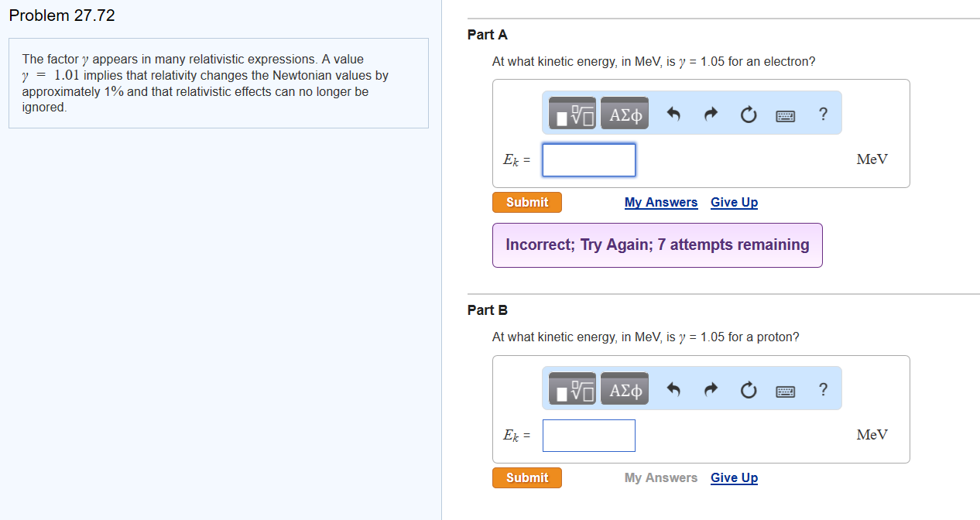Open the Greek symbols palette in Part A
This screenshot has height=520, width=980.
point(624,113)
